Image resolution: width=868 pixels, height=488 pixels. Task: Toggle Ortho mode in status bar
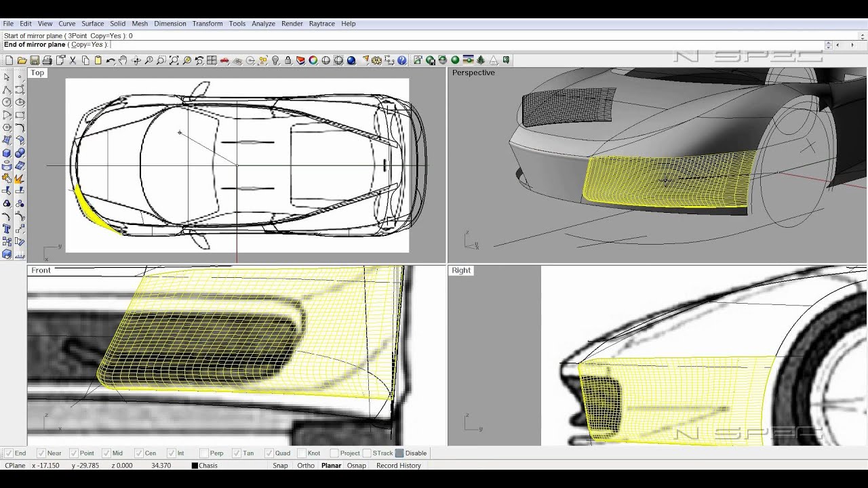tap(305, 466)
